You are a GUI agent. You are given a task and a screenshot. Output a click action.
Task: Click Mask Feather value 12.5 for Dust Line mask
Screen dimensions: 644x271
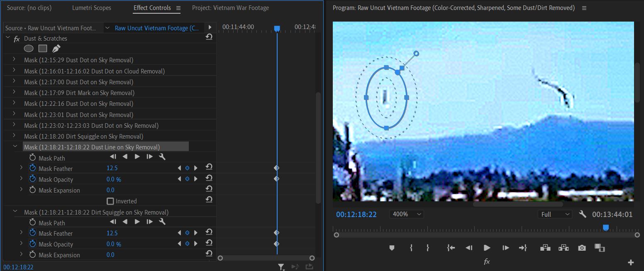click(112, 168)
